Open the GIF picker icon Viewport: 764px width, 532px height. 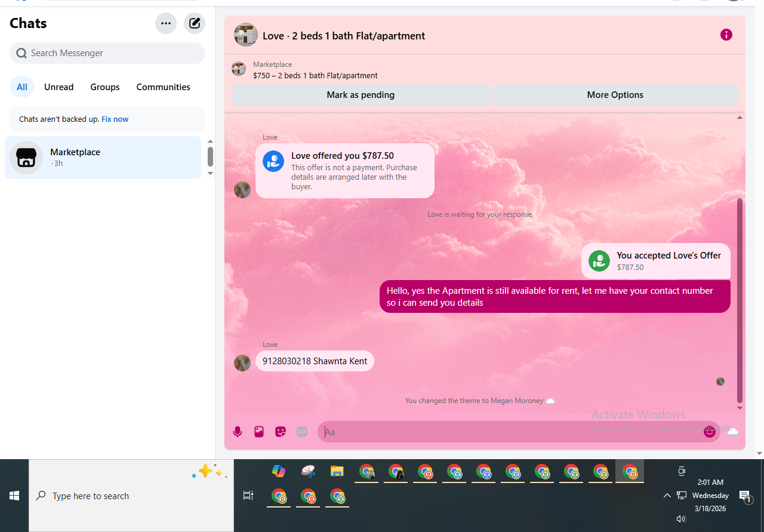click(302, 432)
